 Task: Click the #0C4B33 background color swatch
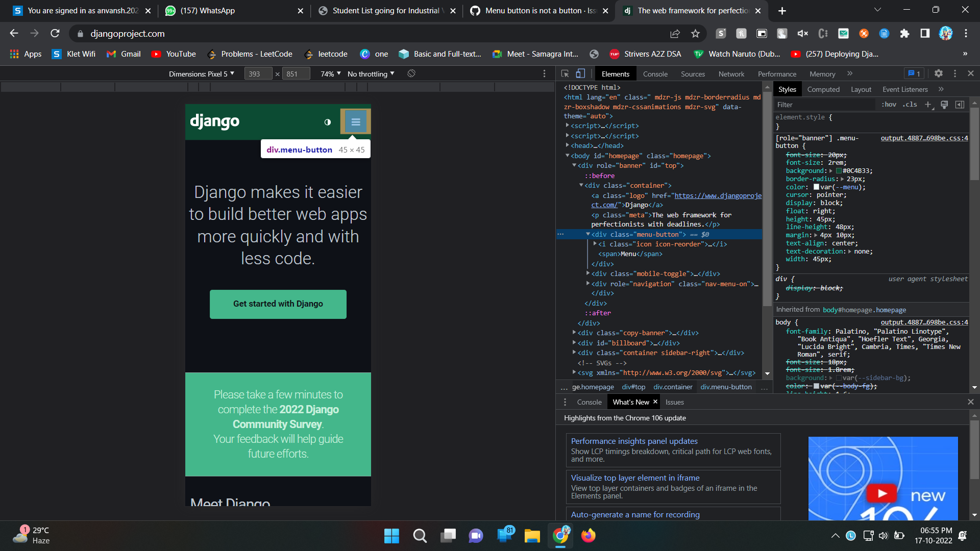pos(840,171)
